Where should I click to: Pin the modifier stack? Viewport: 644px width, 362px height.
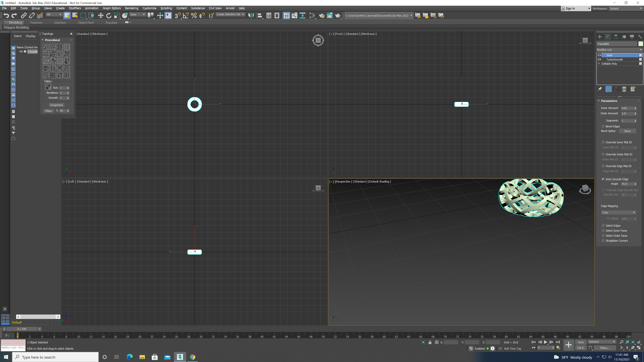pos(600,89)
